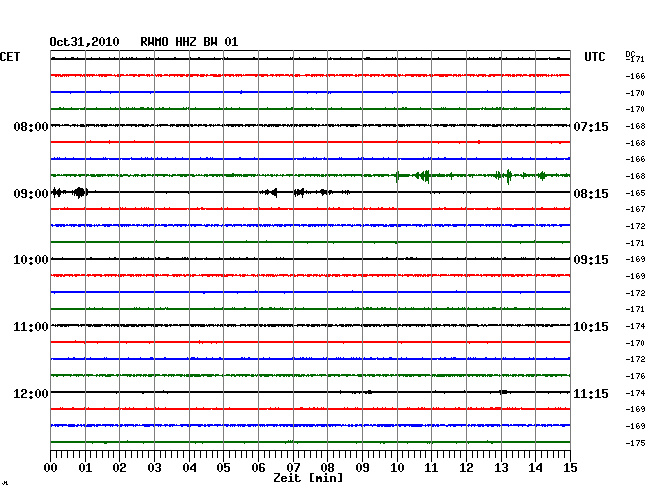The width and height of the screenshot is (650, 494).
Task: Select the 08:00 CET time label
Action: (31, 126)
